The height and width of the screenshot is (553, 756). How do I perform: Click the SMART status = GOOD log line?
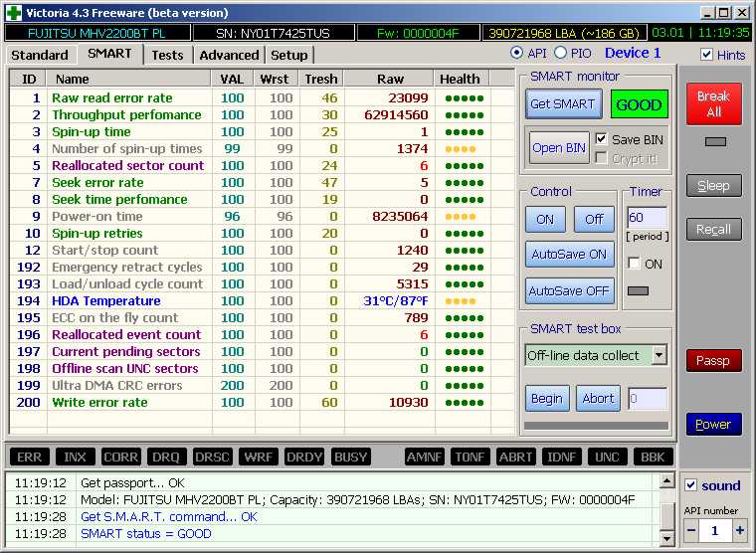click(146, 534)
